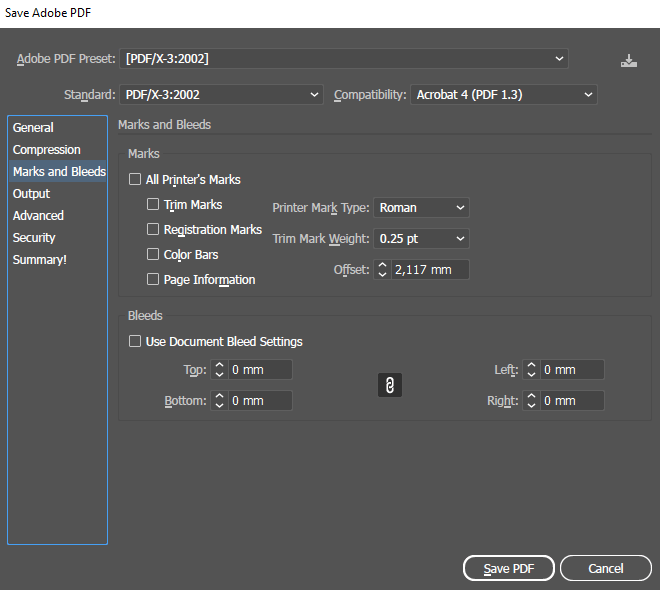This screenshot has height=590, width=660.
Task: Open the Adobe PDF Preset dropdown
Action: coord(344,59)
